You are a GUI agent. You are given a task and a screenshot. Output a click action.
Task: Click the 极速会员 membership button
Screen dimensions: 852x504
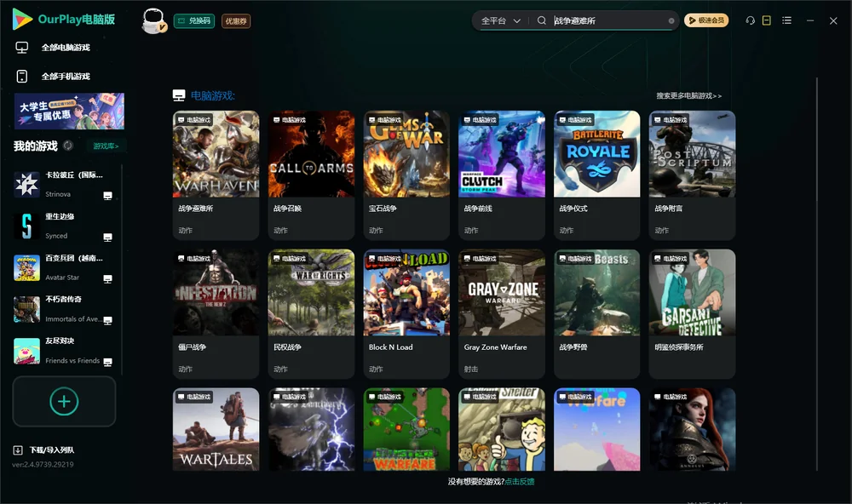point(705,20)
